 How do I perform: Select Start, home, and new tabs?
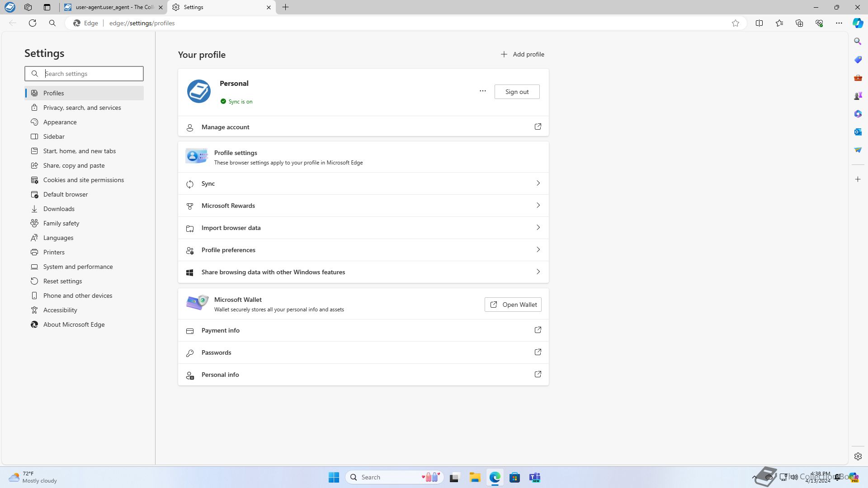click(84, 151)
